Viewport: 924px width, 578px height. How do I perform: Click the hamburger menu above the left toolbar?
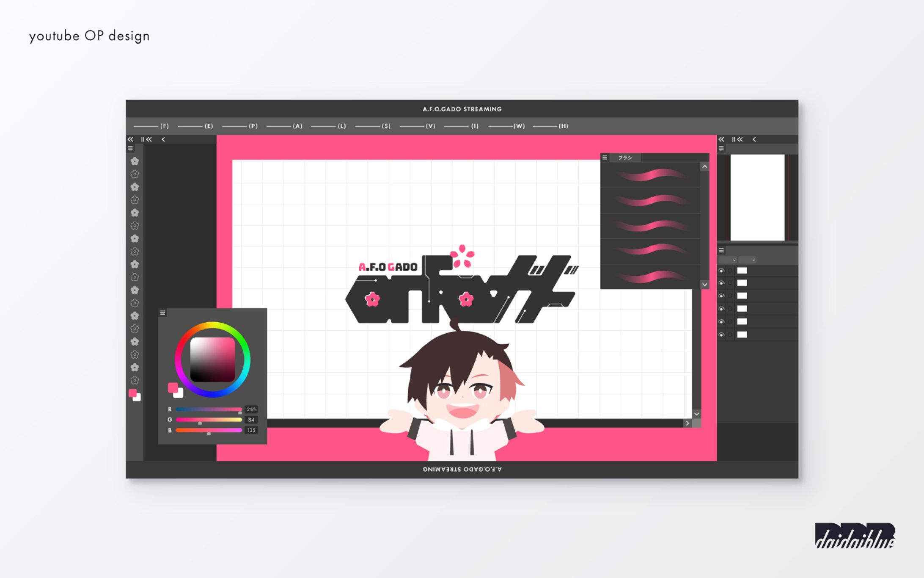130,148
